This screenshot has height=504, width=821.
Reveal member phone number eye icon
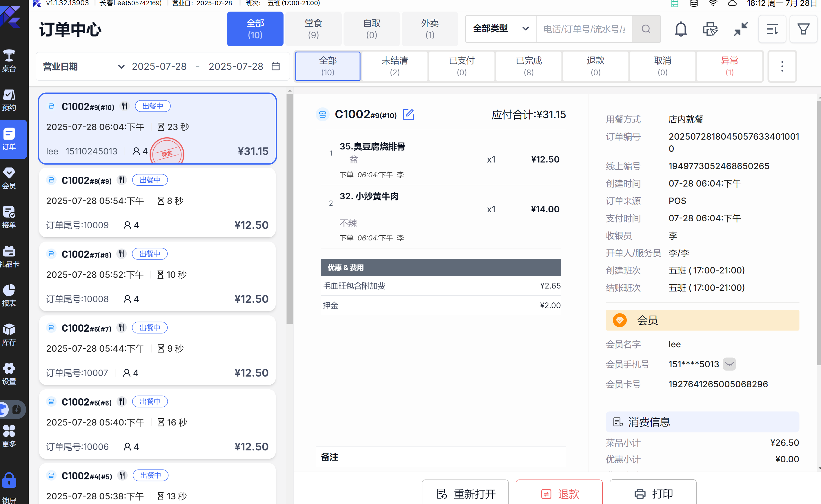click(x=729, y=364)
